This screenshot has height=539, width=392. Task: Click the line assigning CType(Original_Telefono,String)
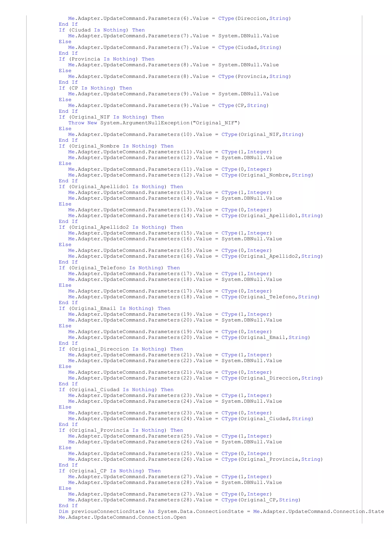(x=194, y=297)
